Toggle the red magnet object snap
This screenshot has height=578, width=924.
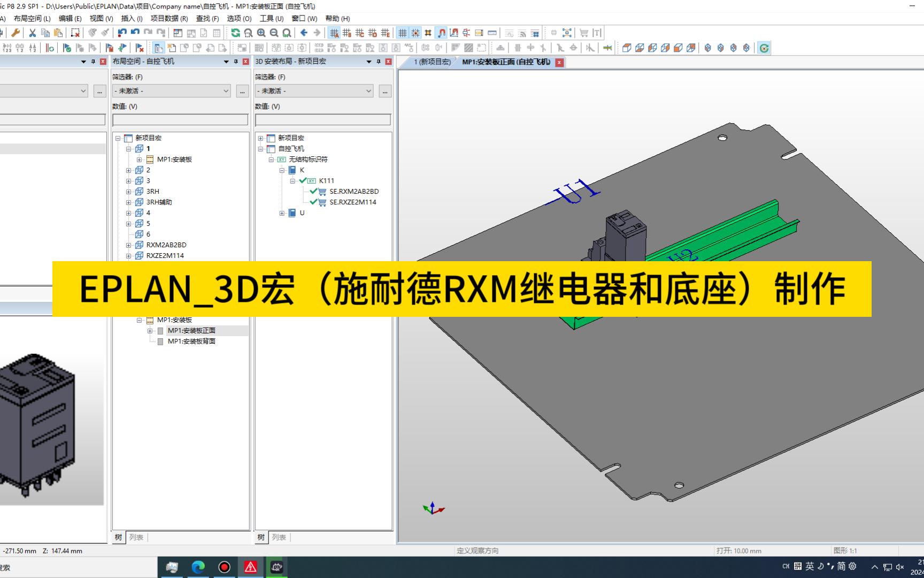tap(441, 33)
